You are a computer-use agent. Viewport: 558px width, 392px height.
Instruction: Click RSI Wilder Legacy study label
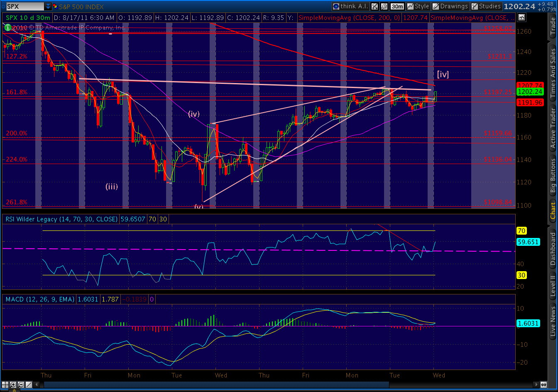61,219
